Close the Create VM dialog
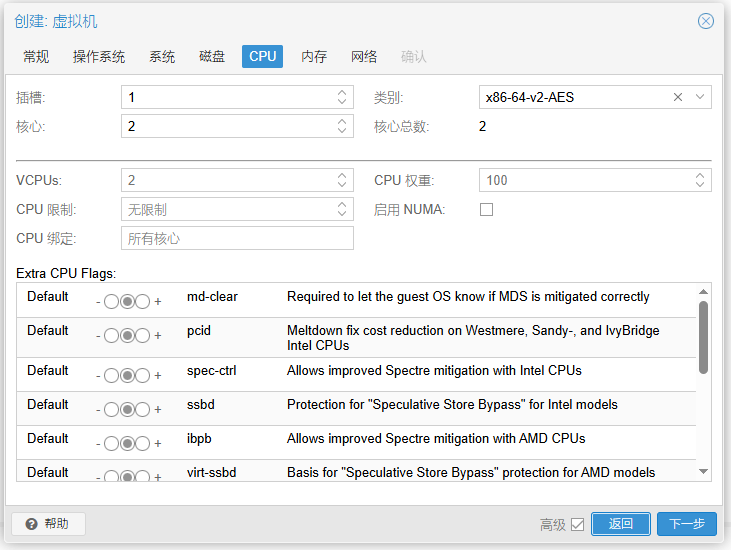This screenshot has width=731, height=550. click(706, 21)
